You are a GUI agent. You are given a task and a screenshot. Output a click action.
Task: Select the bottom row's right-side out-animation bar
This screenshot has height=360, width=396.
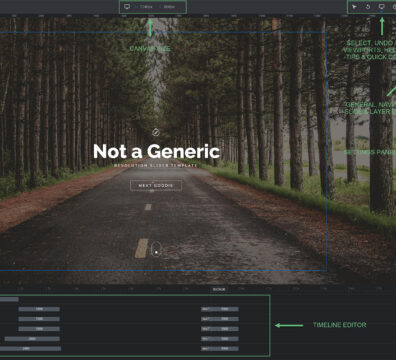(220, 349)
